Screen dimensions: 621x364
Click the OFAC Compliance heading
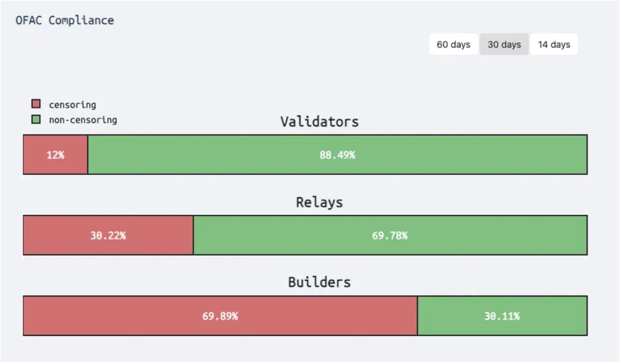coord(65,20)
